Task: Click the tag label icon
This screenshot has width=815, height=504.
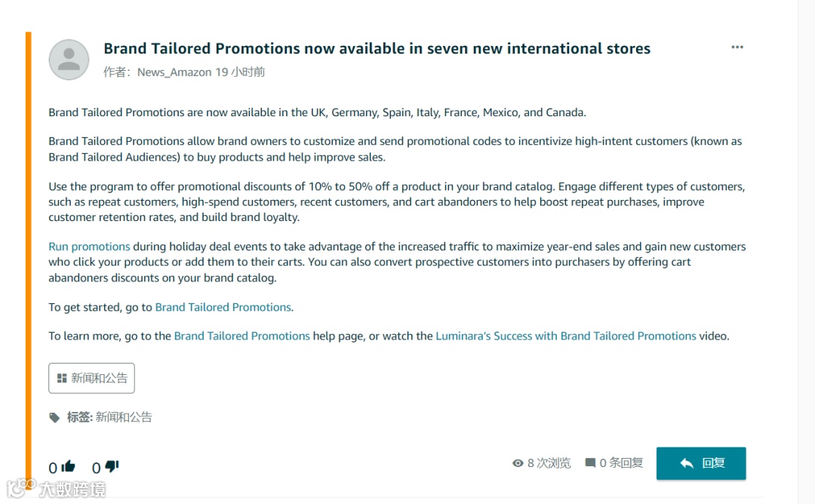Action: click(x=54, y=417)
